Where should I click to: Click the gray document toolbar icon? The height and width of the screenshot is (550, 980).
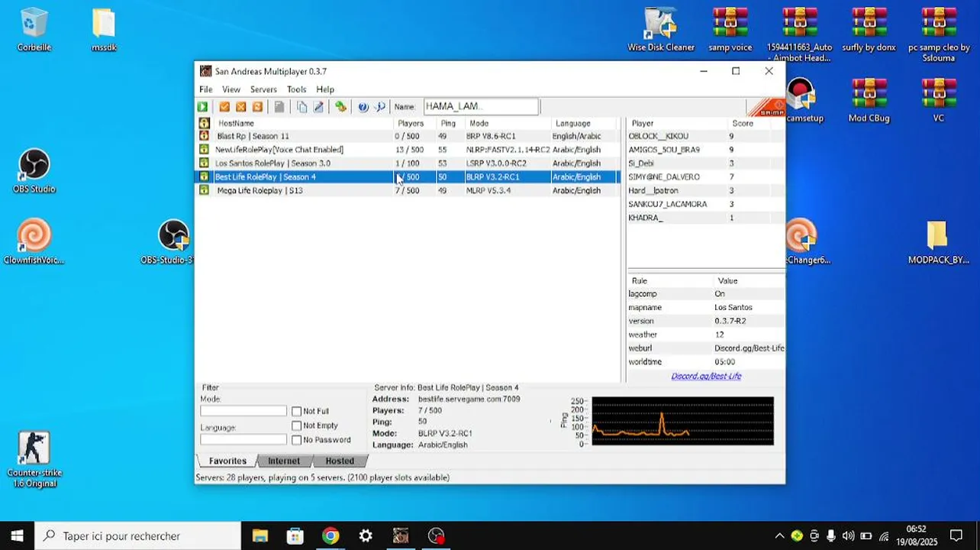click(279, 107)
